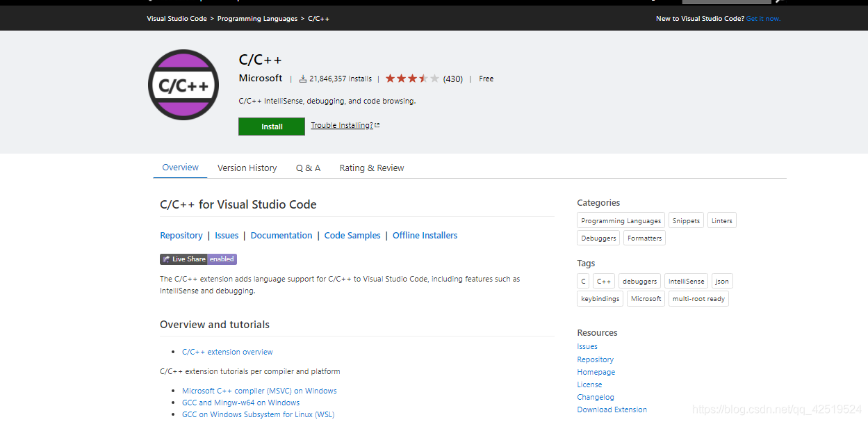The image size is (868, 422).
Task: Open GCC and Mingw-w64 on Windows
Action: (240, 403)
